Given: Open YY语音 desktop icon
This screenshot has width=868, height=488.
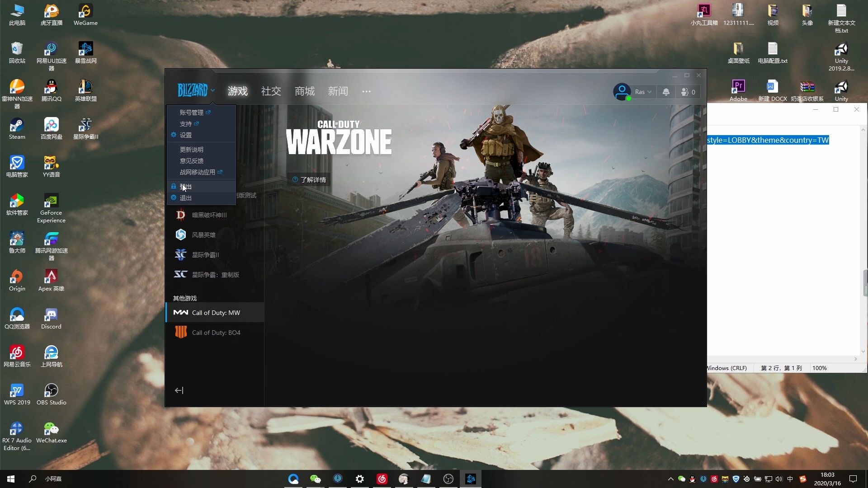Looking at the screenshot, I should 52,166.
